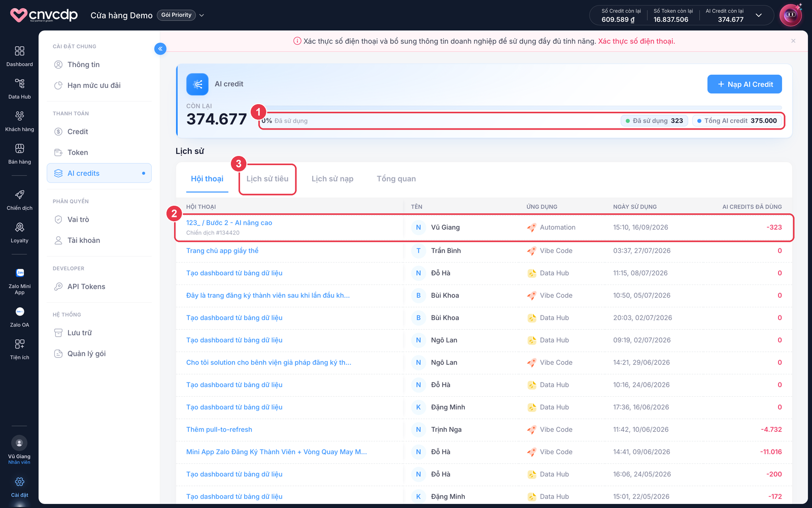
Task: Open Quản lý gói menu item
Action: [99, 354]
